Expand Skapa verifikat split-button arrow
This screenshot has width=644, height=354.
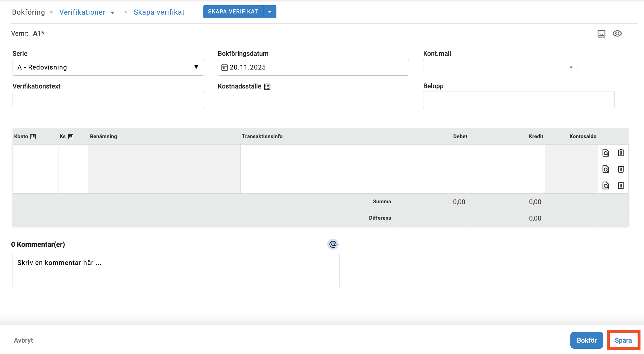coord(270,12)
